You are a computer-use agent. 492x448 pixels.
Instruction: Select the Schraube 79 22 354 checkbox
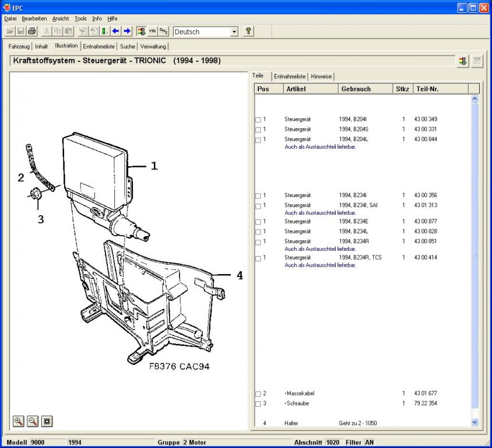click(258, 404)
